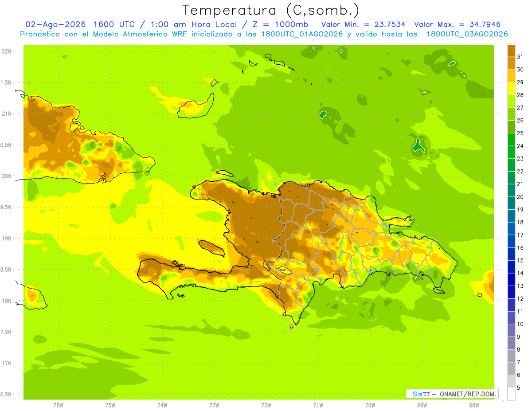Click the legend value "28"
Image resolution: width=532 pixels, height=411 pixels.
click(x=520, y=95)
